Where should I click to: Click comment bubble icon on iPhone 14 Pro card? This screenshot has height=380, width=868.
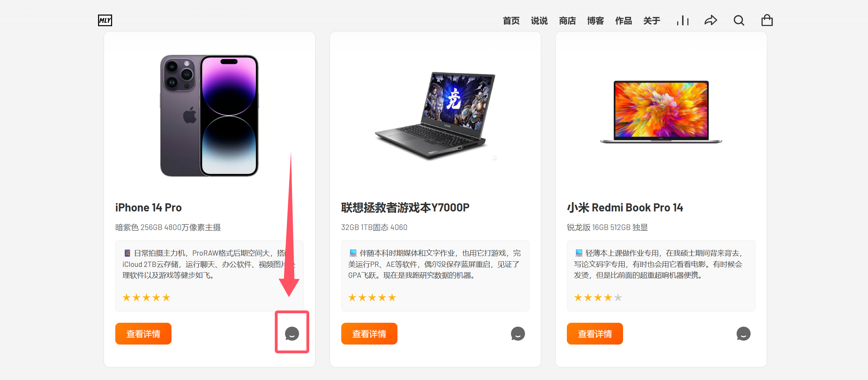pyautogui.click(x=292, y=334)
